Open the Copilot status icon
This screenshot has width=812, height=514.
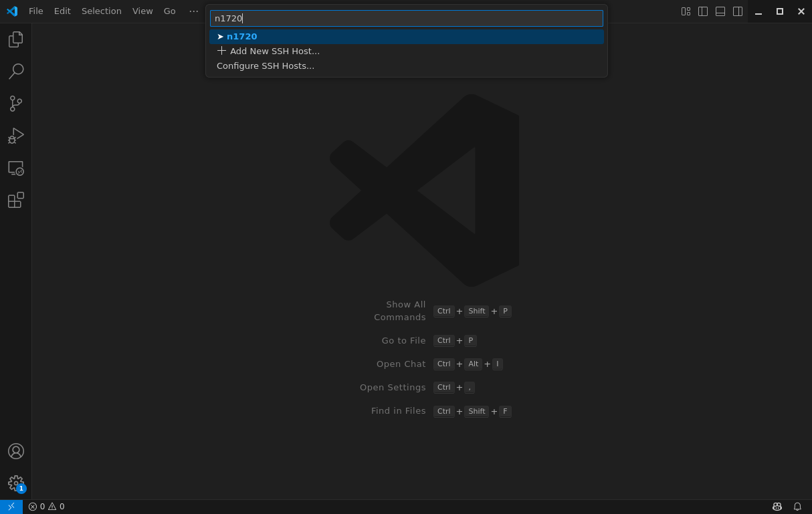click(x=777, y=507)
